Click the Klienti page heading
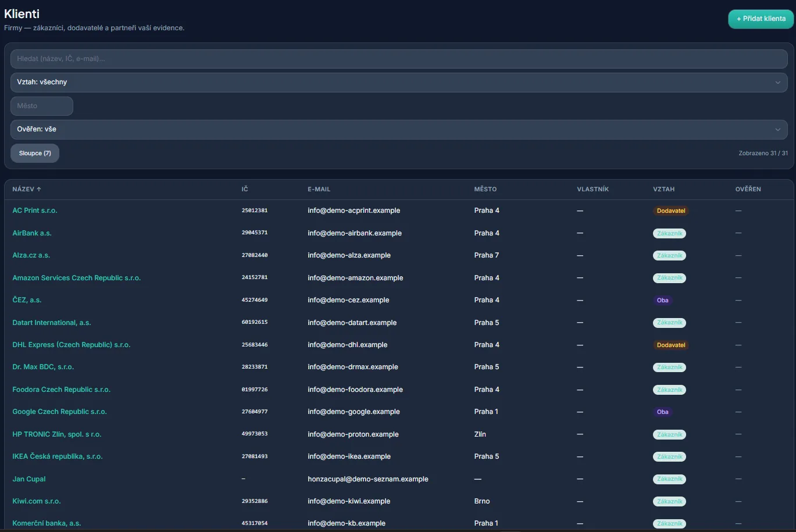This screenshot has height=532, width=796. pos(22,14)
